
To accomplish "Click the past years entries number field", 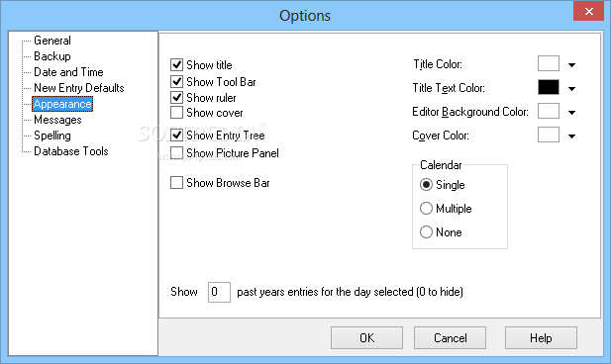I will (219, 292).
